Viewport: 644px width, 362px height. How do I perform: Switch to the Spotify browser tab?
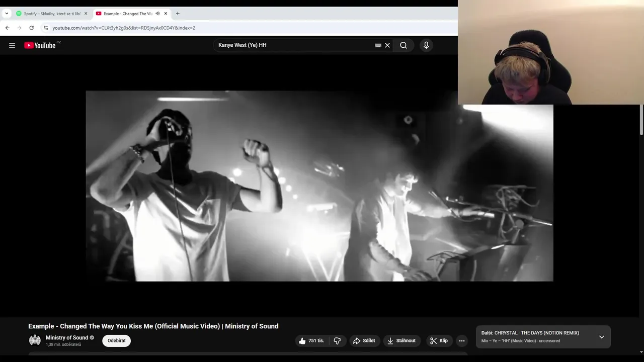(x=52, y=14)
